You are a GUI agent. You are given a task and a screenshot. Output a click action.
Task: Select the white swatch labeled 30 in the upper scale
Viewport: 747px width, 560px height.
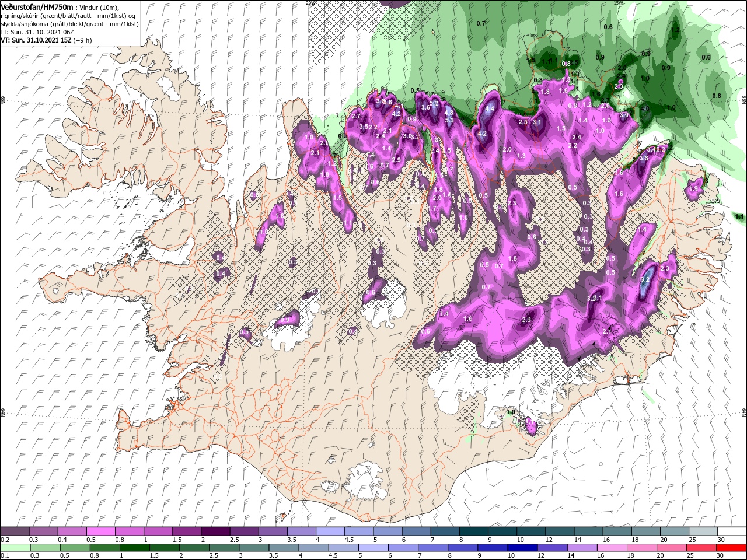[731, 531]
